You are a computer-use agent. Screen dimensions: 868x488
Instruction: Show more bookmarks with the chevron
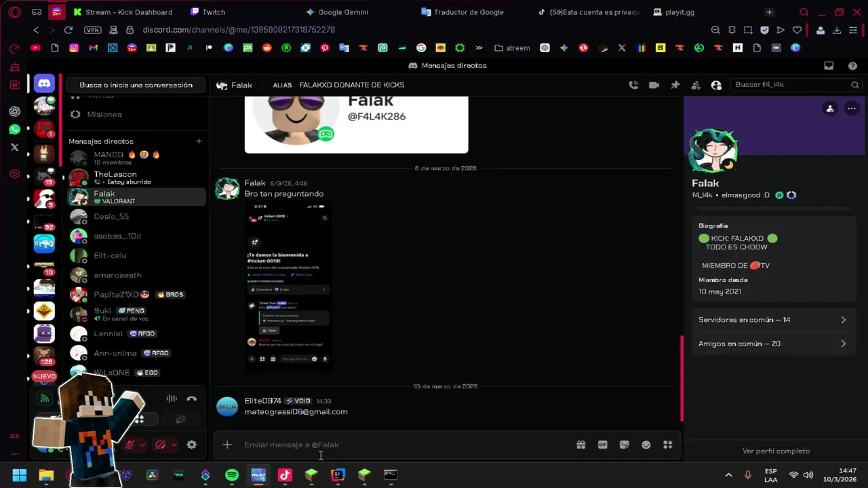pyautogui.click(x=479, y=48)
